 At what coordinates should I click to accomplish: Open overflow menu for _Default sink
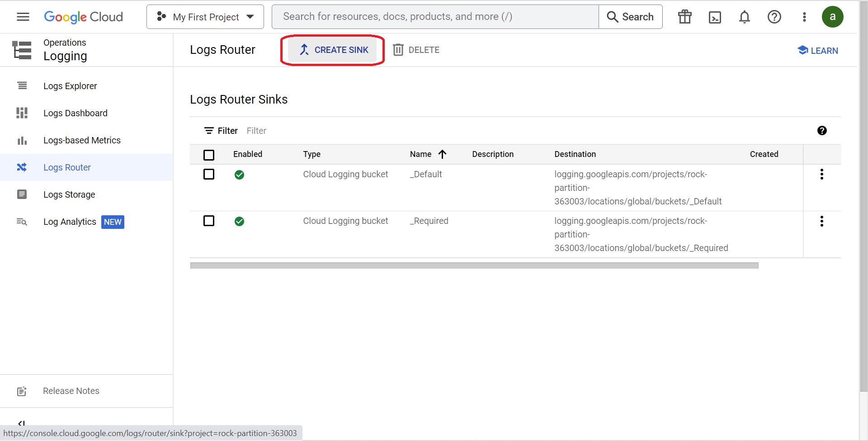(x=821, y=174)
